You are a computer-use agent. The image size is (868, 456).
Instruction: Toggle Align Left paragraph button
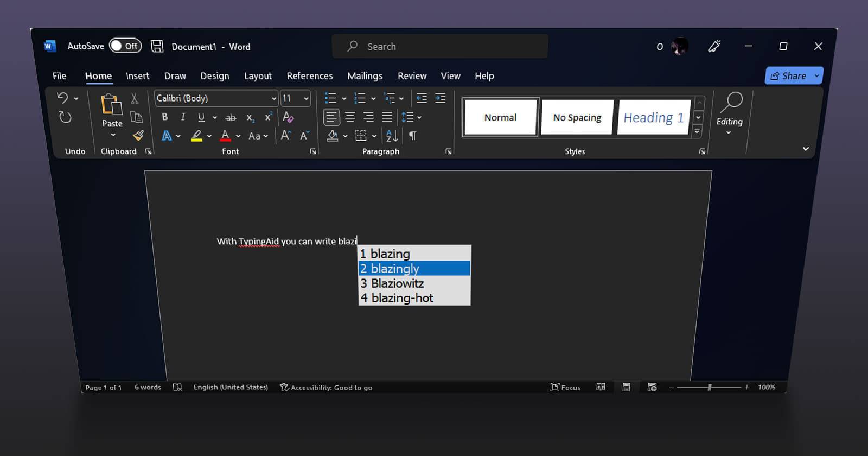pos(331,117)
